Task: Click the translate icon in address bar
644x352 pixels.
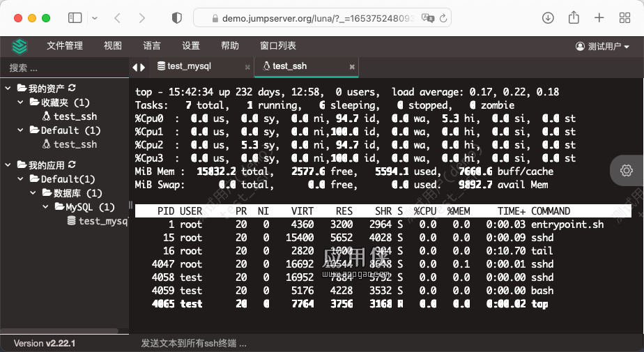Action: click(427, 18)
